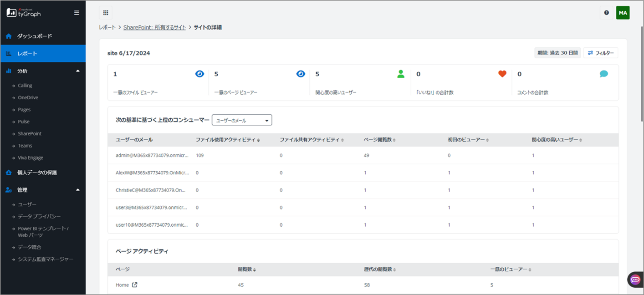Screen dimensions: 644x295
Task: Click all-time views value 58
Action: pyautogui.click(x=367, y=285)
